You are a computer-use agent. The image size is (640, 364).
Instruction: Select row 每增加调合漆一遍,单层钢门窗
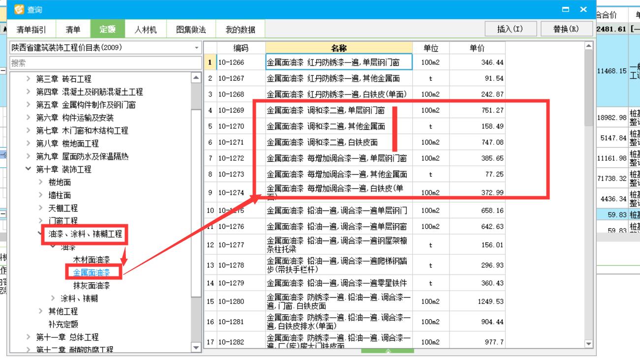pyautogui.click(x=339, y=158)
